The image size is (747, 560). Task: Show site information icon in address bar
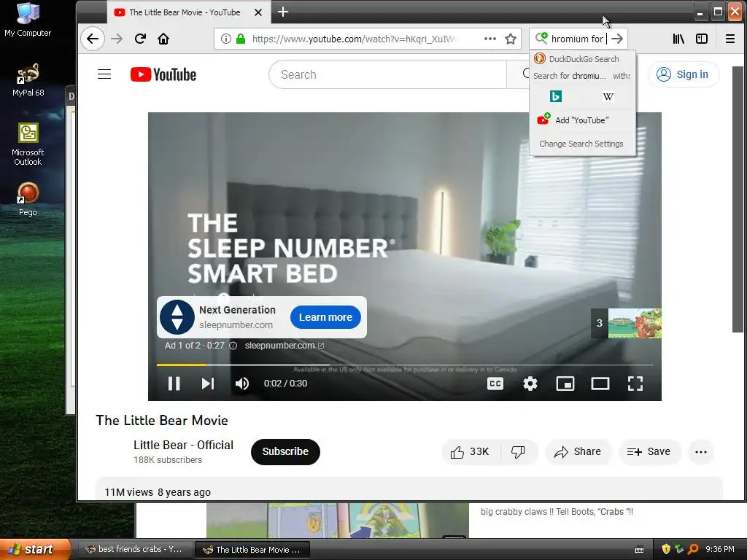point(226,39)
